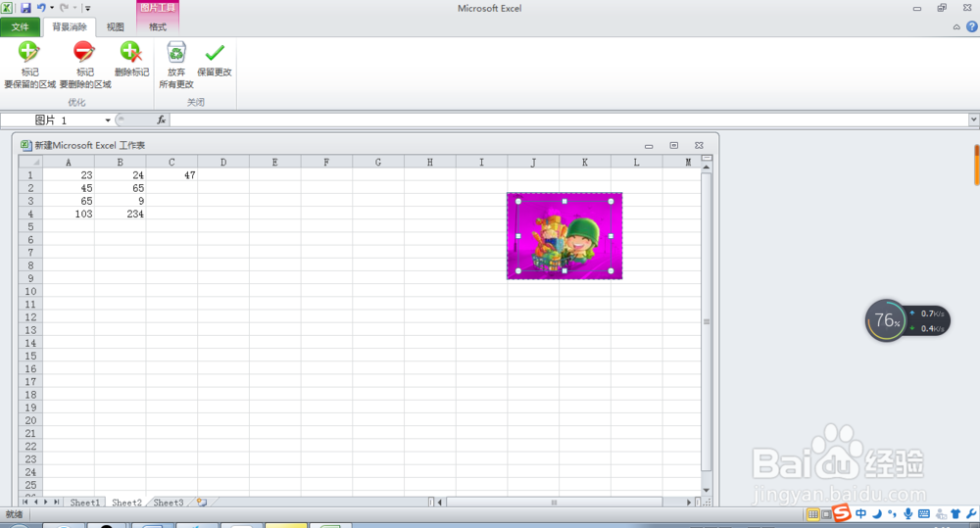Click the mark areas to keep tool
980x528 pixels.
coord(29,65)
